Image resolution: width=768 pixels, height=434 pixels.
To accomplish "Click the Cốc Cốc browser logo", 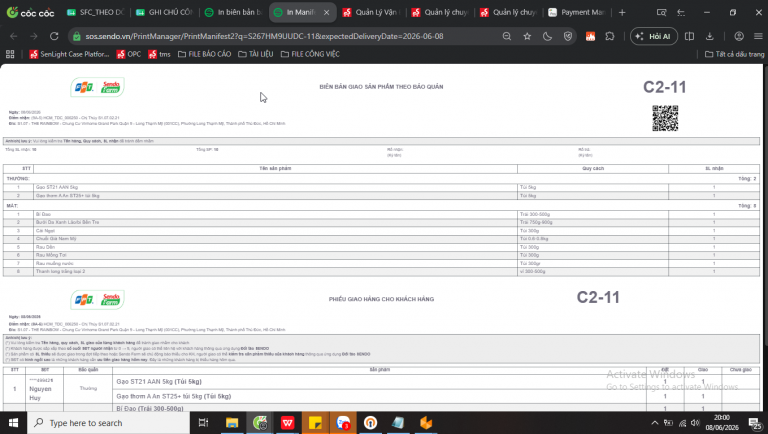I will 30,12.
